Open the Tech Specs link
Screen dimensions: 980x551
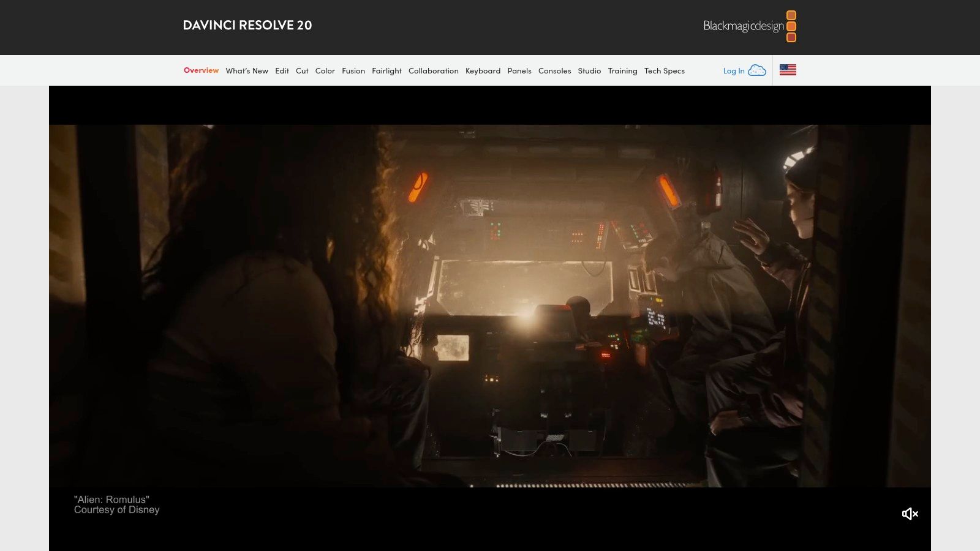[x=665, y=70]
